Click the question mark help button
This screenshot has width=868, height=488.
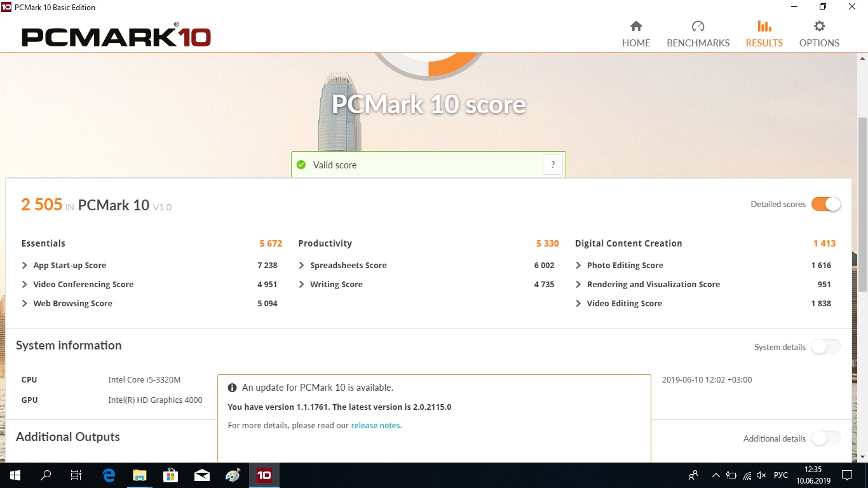(x=553, y=165)
